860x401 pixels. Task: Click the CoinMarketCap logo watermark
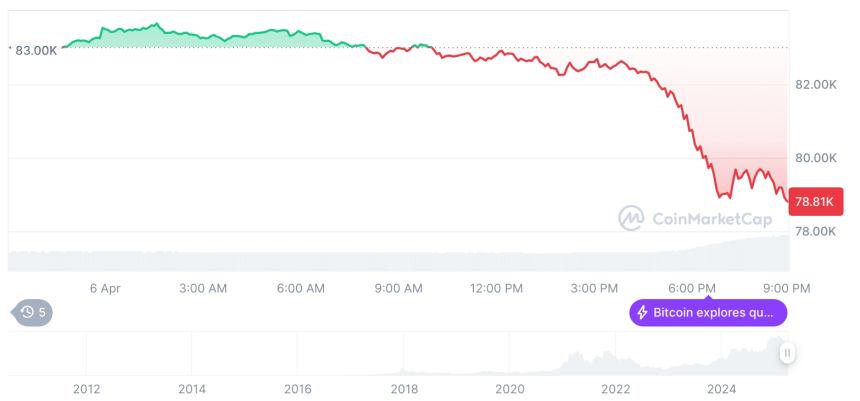point(631,217)
